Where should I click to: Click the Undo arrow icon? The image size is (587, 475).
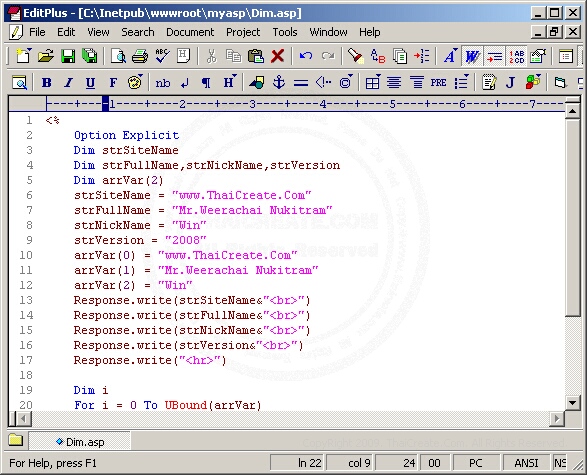point(306,57)
